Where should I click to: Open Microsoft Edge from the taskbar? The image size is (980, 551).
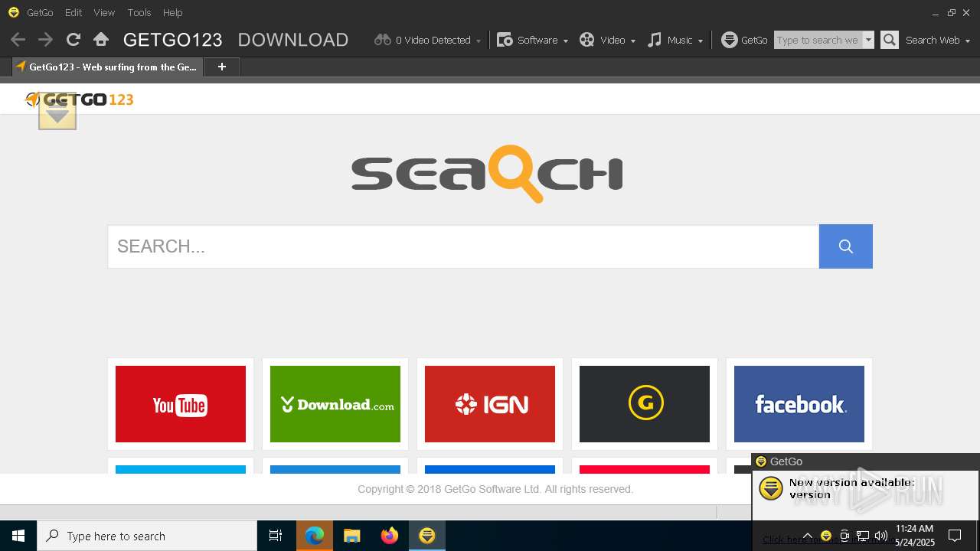(315, 536)
